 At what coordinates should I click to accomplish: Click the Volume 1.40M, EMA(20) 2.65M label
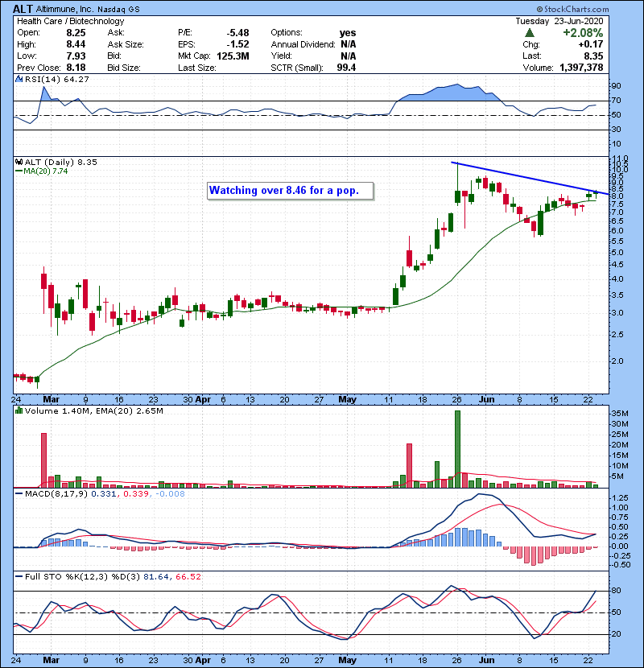coord(93,410)
